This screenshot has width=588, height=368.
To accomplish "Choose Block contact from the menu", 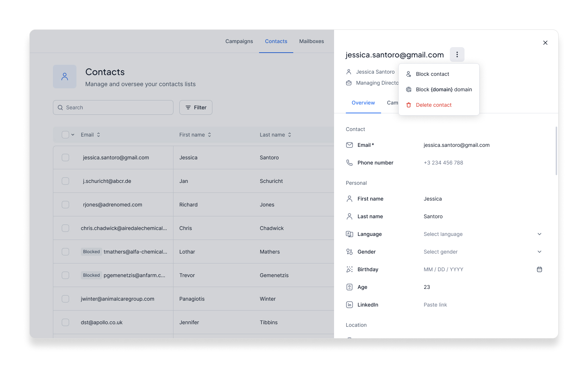I will [439, 74].
